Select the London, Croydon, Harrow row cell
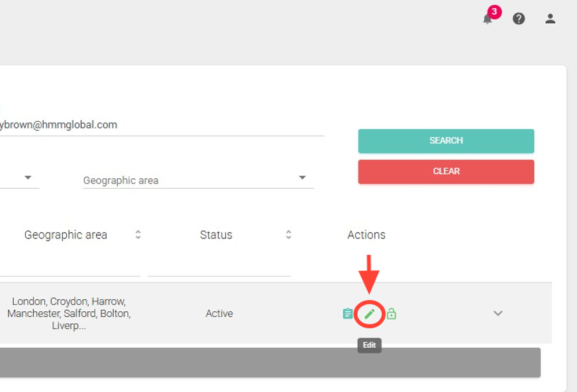Image resolution: width=577 pixels, height=392 pixels. click(x=69, y=313)
